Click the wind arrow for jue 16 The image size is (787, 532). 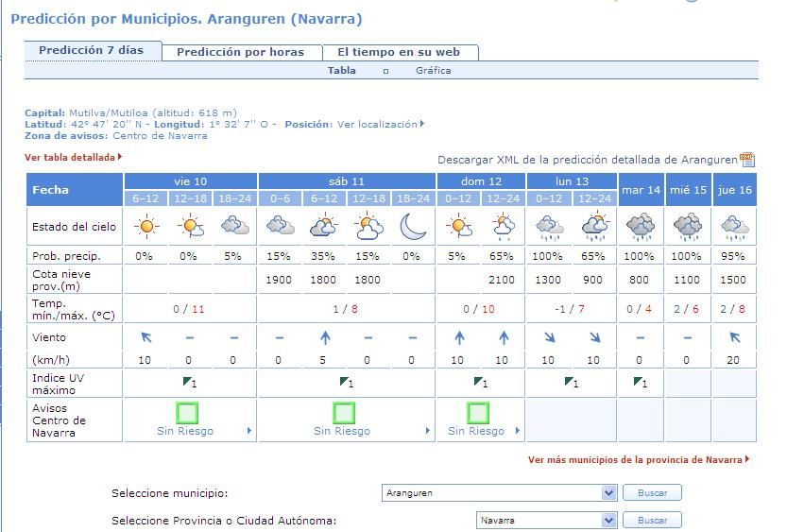pyautogui.click(x=735, y=337)
